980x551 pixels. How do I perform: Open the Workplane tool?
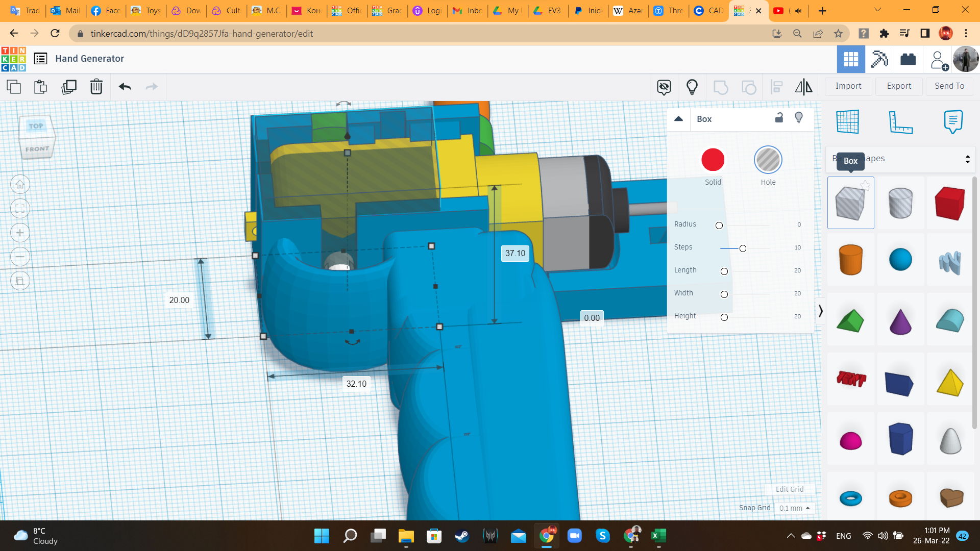pyautogui.click(x=848, y=122)
